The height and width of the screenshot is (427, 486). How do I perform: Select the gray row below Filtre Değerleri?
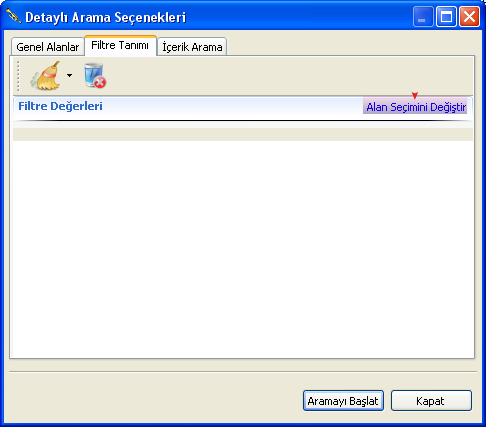(243, 134)
